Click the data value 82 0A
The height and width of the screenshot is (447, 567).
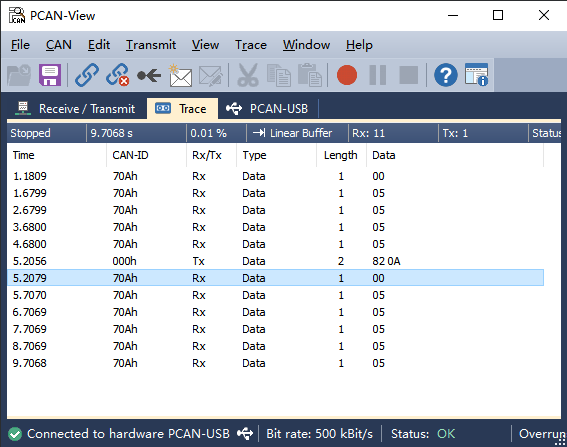coord(386,261)
